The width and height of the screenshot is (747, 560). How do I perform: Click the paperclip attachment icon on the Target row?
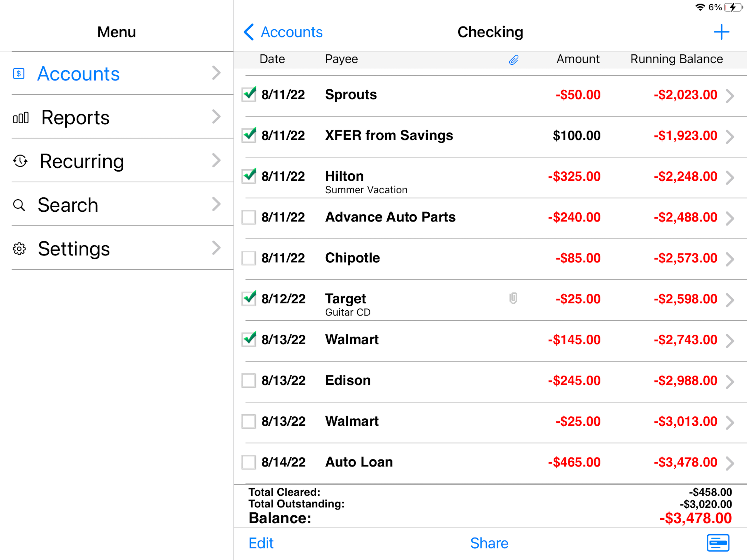tap(513, 299)
